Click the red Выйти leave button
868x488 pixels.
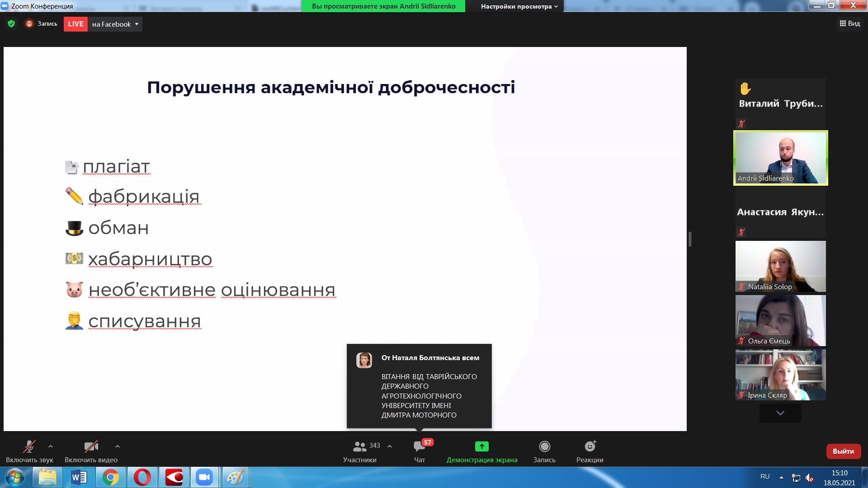[843, 451]
